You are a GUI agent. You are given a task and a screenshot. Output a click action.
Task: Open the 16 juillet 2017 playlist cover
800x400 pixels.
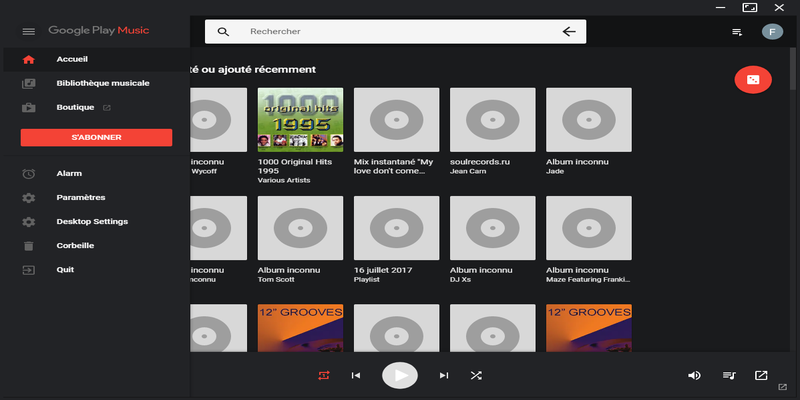[396, 228]
